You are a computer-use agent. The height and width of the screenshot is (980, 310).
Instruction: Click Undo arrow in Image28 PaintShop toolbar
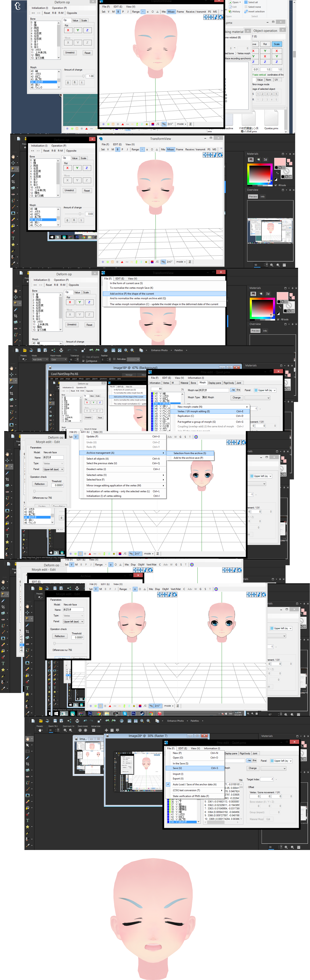click(x=85, y=721)
